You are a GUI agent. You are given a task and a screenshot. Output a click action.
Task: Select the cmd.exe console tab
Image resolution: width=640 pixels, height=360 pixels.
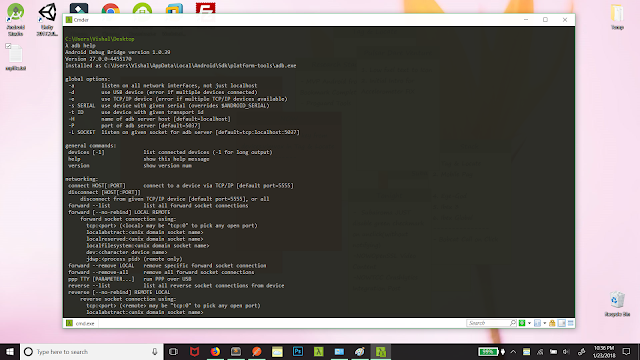(x=81, y=323)
